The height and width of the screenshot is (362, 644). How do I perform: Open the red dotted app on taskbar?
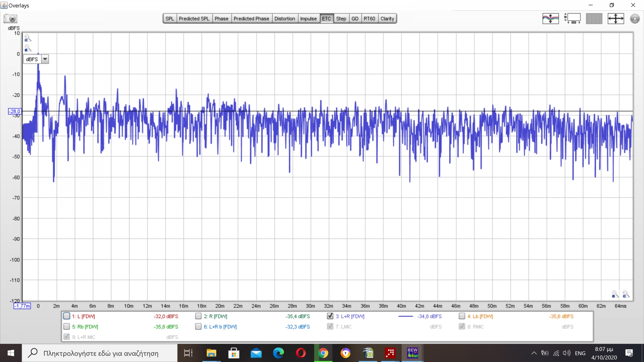tap(390, 353)
